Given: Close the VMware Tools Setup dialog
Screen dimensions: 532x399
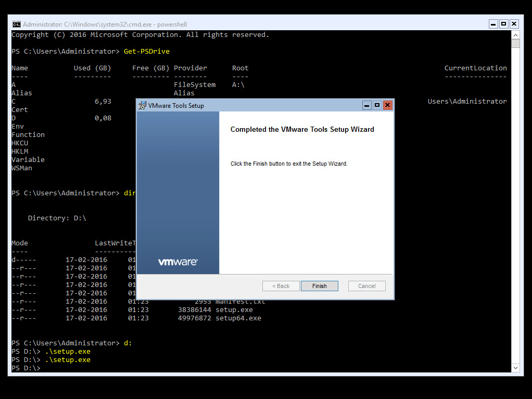Looking at the screenshot, I should click(x=387, y=105).
